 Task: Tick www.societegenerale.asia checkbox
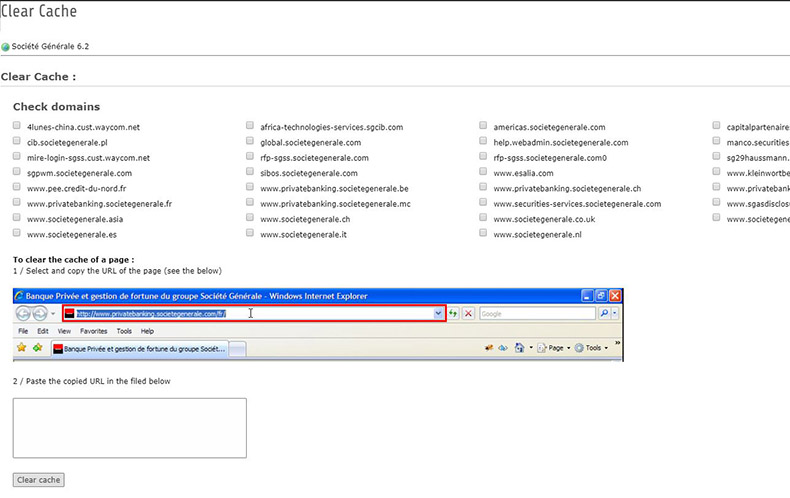click(x=17, y=218)
